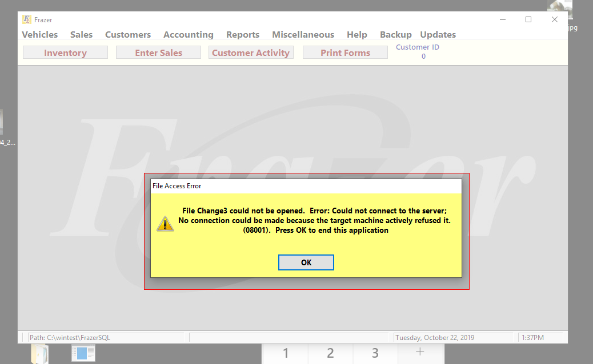Screen dimensions: 593x364
Task: Open the Reports menu
Action: coord(243,34)
